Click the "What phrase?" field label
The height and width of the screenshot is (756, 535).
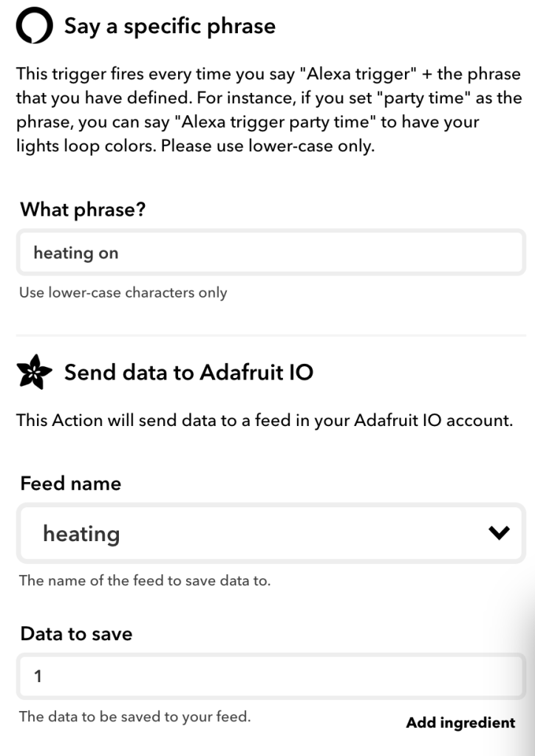pos(83,210)
